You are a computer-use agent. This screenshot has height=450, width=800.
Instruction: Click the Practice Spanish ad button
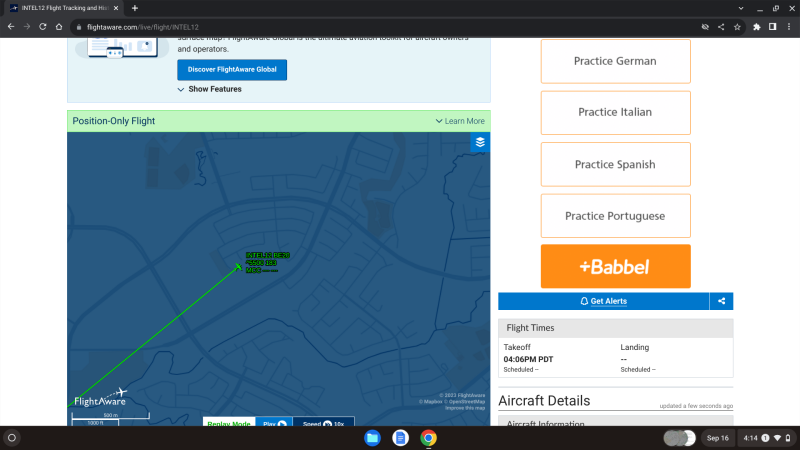click(615, 164)
